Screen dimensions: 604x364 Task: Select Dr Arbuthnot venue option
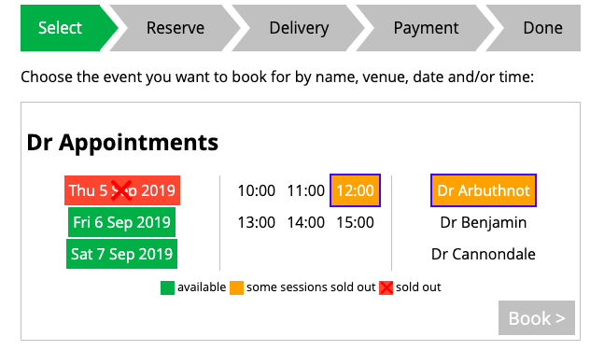click(x=484, y=190)
